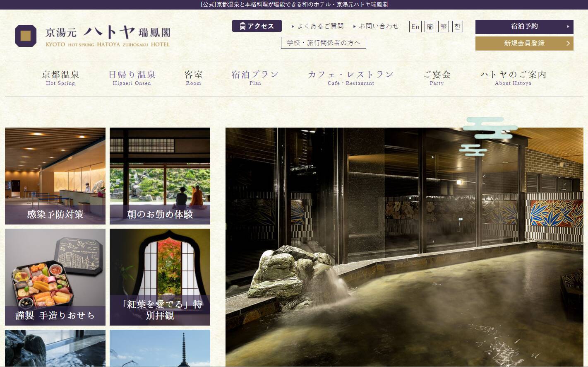Click the chevron on the 新規会員登録 button
The height and width of the screenshot is (367, 588).
[x=568, y=43]
